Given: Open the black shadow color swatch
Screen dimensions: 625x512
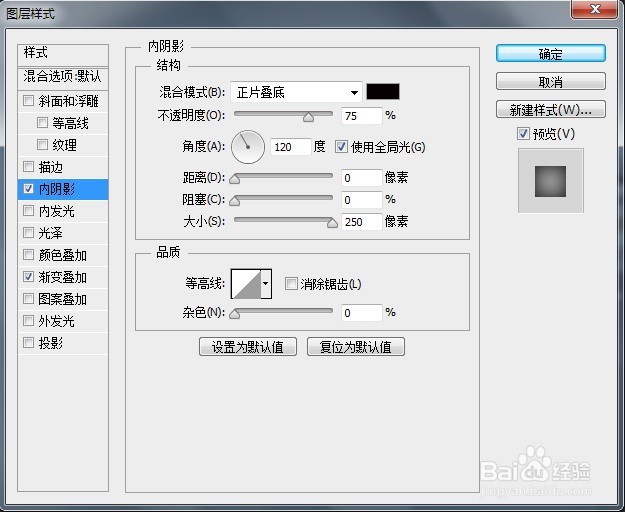Looking at the screenshot, I should (383, 92).
